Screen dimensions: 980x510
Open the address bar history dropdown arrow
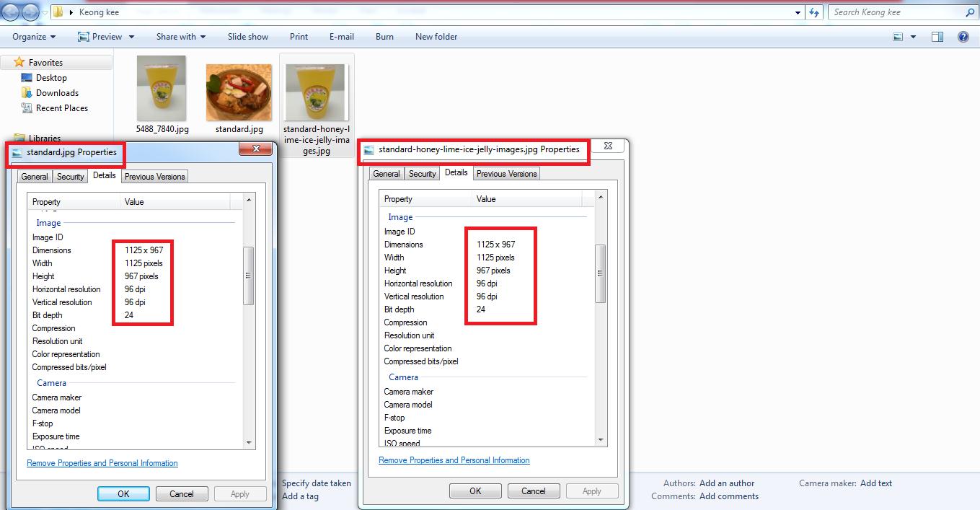click(798, 12)
